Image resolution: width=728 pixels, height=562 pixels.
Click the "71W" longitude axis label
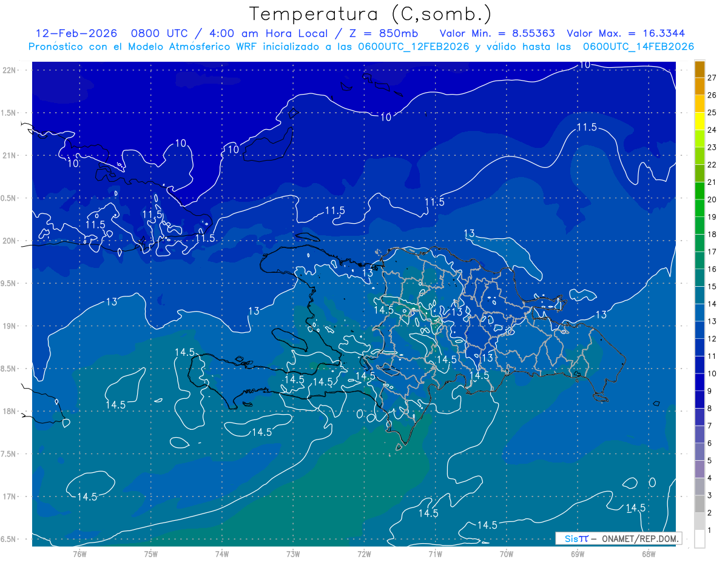click(435, 554)
